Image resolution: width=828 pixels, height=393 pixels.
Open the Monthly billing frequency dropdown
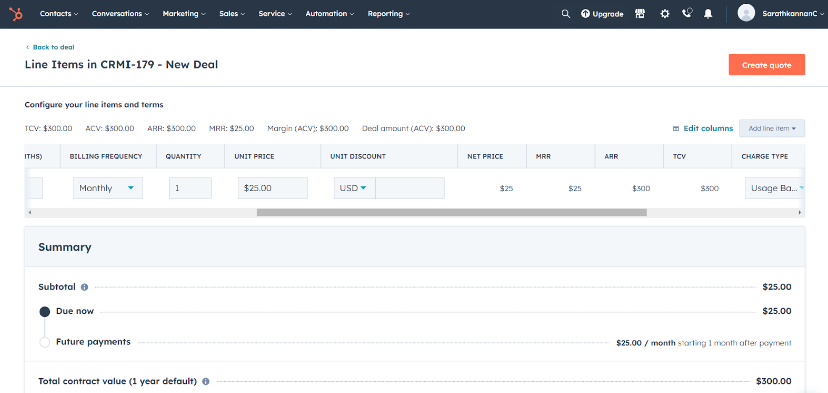click(x=108, y=188)
